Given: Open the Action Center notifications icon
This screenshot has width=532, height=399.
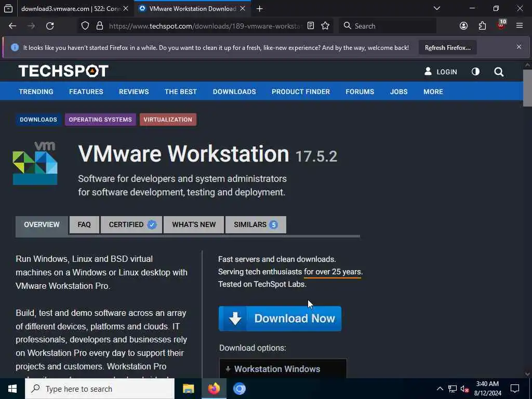Looking at the screenshot, I should (x=515, y=389).
